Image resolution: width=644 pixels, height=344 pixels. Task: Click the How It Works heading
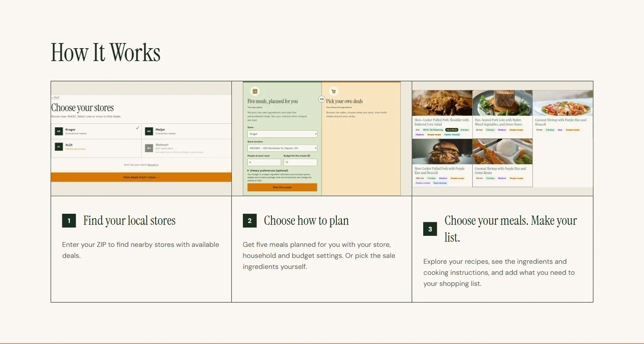(106, 52)
